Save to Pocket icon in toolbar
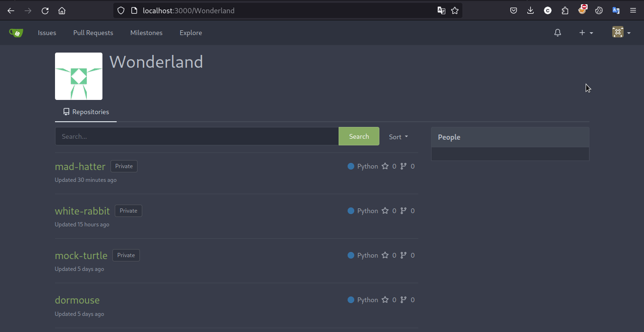This screenshot has width=644, height=332. 514,10
